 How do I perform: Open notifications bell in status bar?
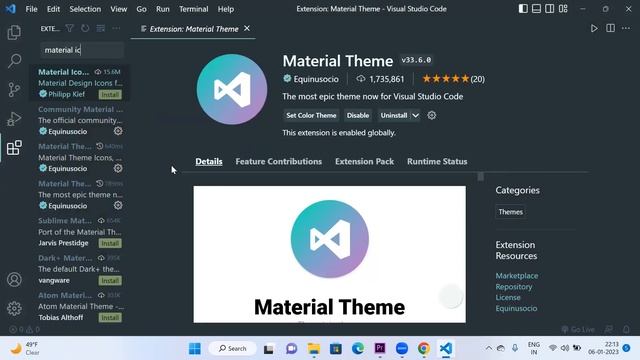pyautogui.click(x=626, y=329)
